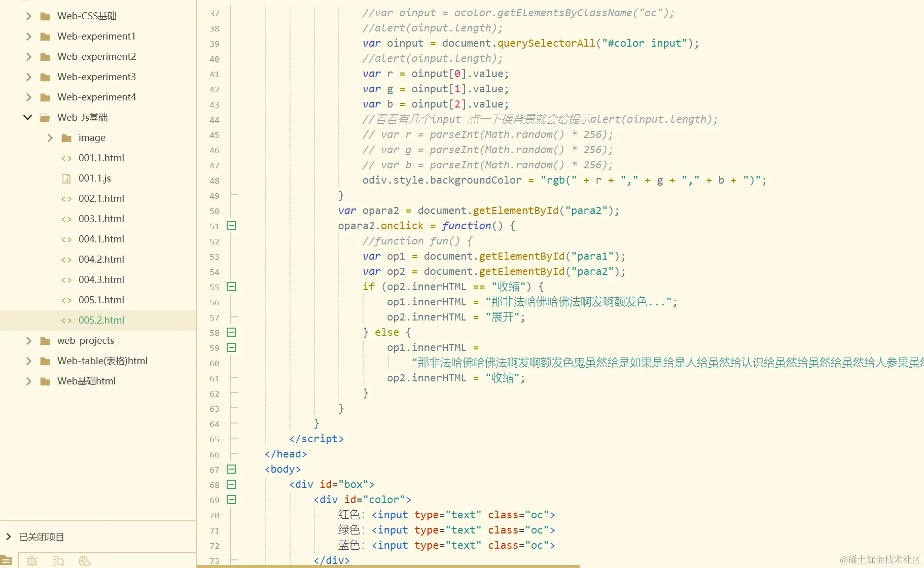Expand the Web-experiment1 folder
Image resolution: width=924 pixels, height=568 pixels.
pyautogui.click(x=28, y=37)
